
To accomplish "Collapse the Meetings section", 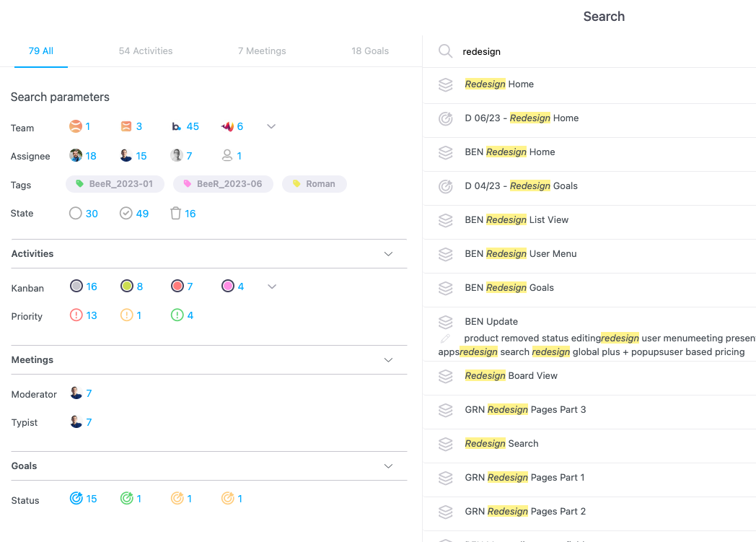I will click(x=388, y=360).
